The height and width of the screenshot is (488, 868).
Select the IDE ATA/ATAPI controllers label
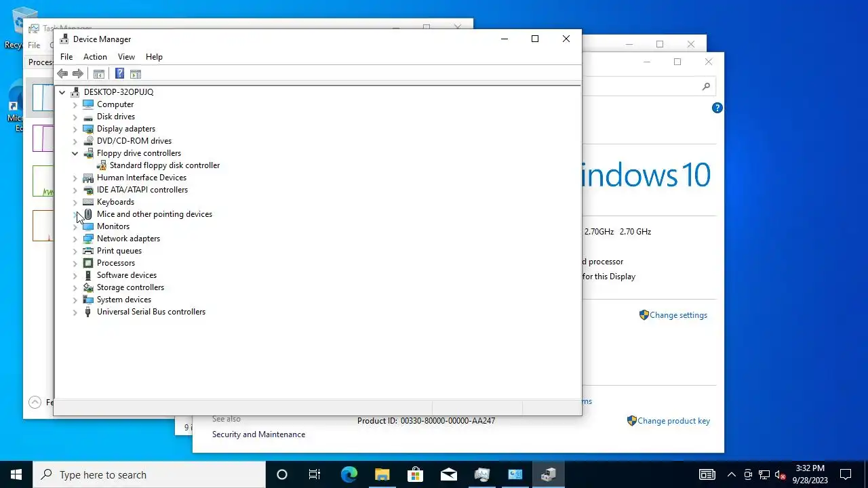pos(142,190)
